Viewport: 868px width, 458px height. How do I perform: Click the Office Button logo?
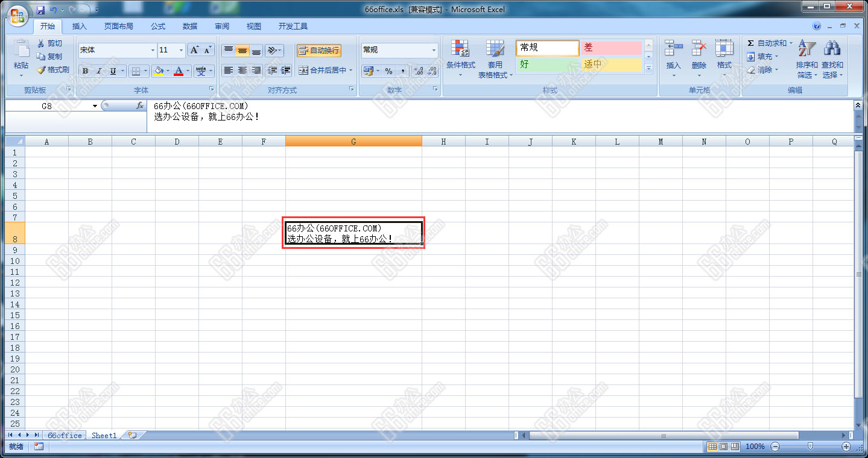point(17,15)
